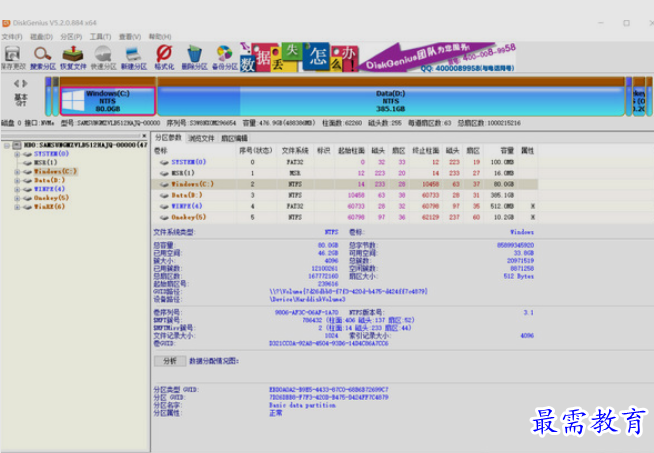Click disk icon of Data(D:) table row
Screen dimensions: 654x453
[x=164, y=195]
